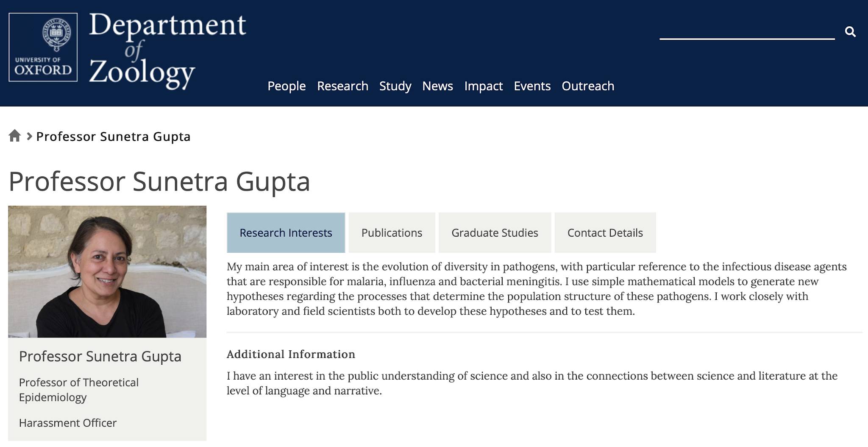This screenshot has width=868, height=447.
Task: Click the search magnifier icon
Action: point(850,32)
